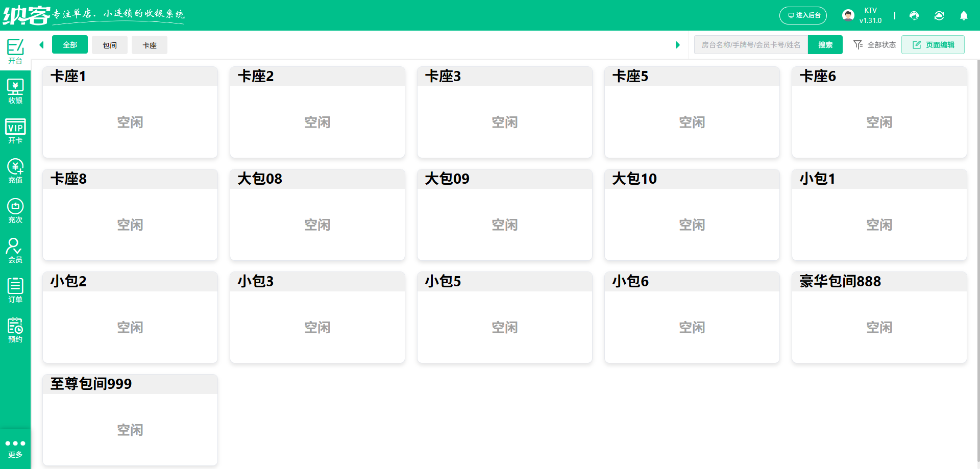
Task: Select the 充值 recharge sidebar icon
Action: pos(15,170)
